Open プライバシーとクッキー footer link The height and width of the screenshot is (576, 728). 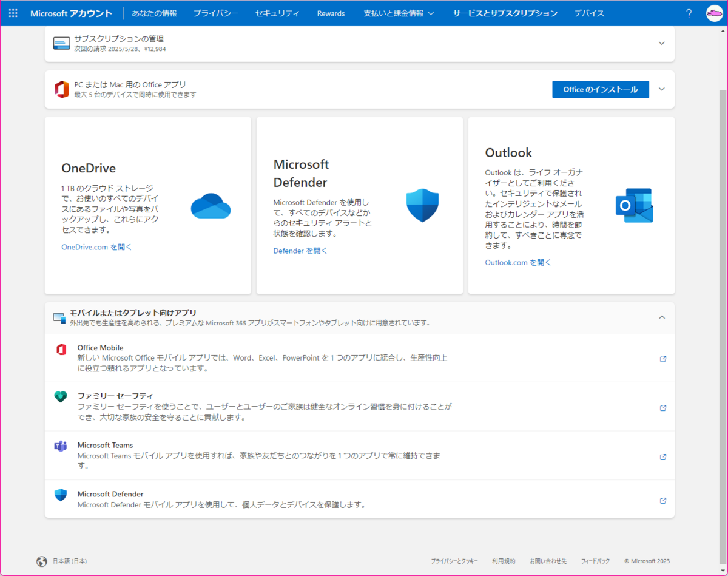tap(454, 561)
